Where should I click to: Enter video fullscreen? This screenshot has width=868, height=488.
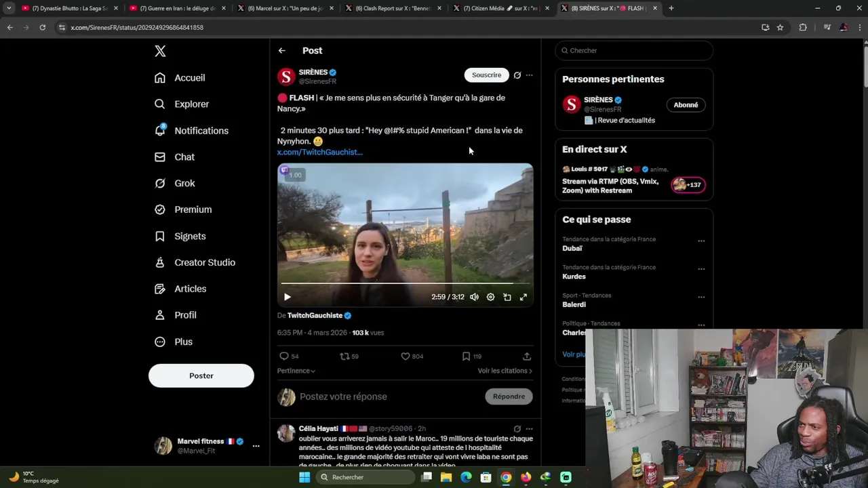tap(524, 297)
